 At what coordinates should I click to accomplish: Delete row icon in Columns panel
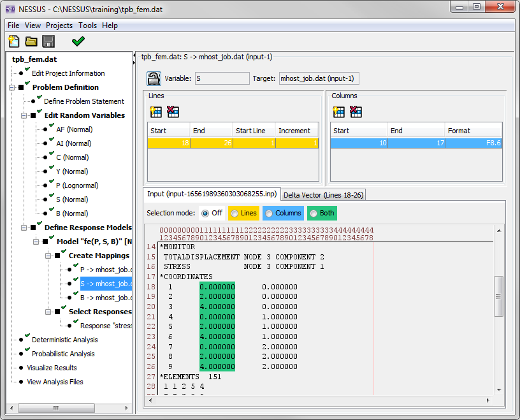[356, 112]
